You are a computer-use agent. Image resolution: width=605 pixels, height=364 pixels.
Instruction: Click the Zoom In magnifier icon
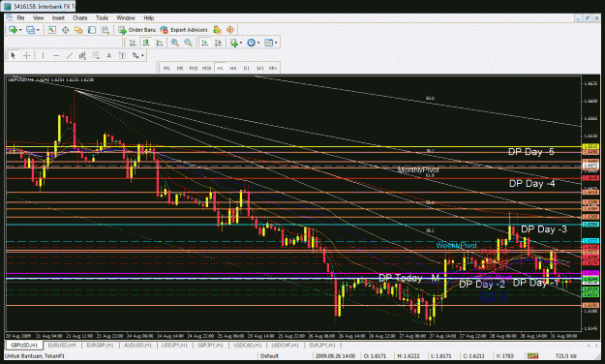click(175, 43)
